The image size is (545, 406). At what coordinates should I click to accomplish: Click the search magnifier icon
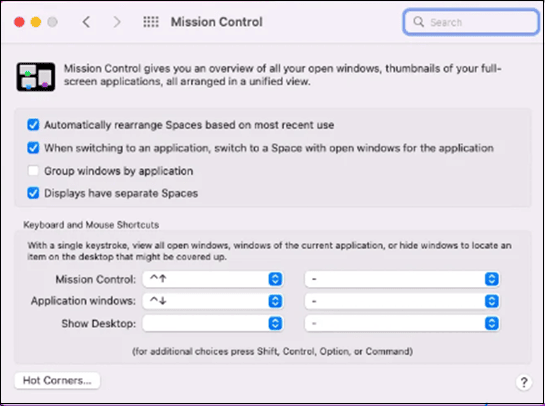click(418, 22)
